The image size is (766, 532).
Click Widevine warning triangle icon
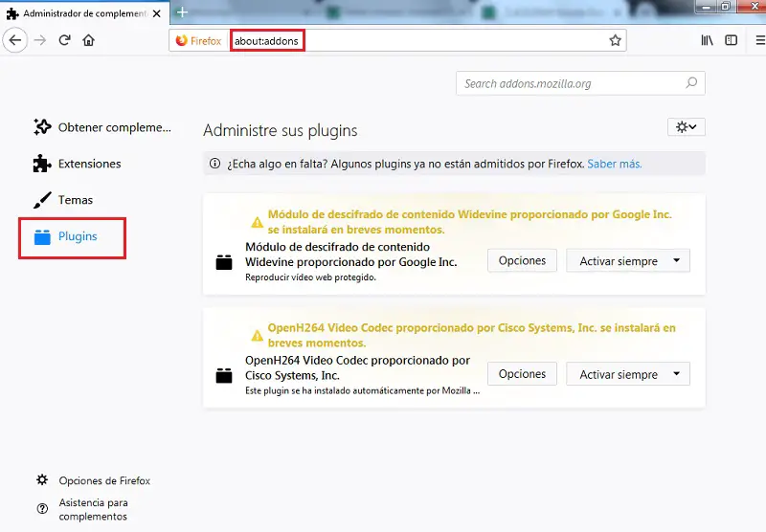point(257,223)
